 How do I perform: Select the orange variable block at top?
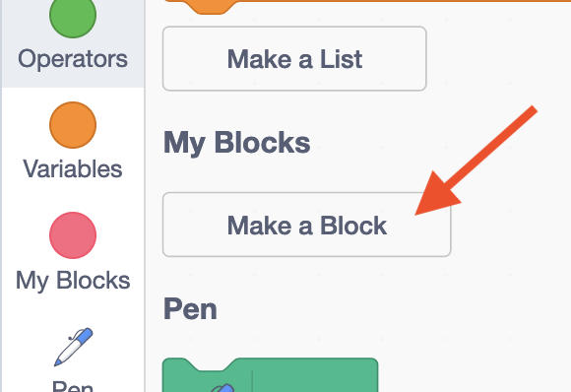click(364, 4)
